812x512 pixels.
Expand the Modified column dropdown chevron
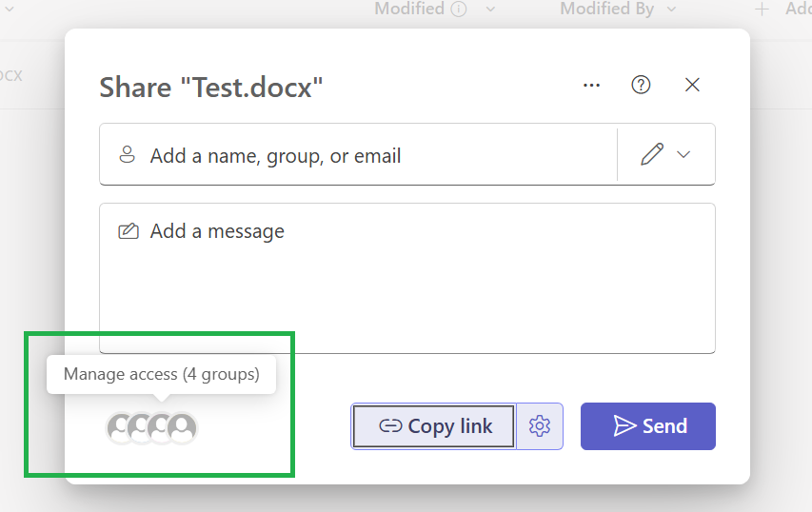tap(490, 9)
